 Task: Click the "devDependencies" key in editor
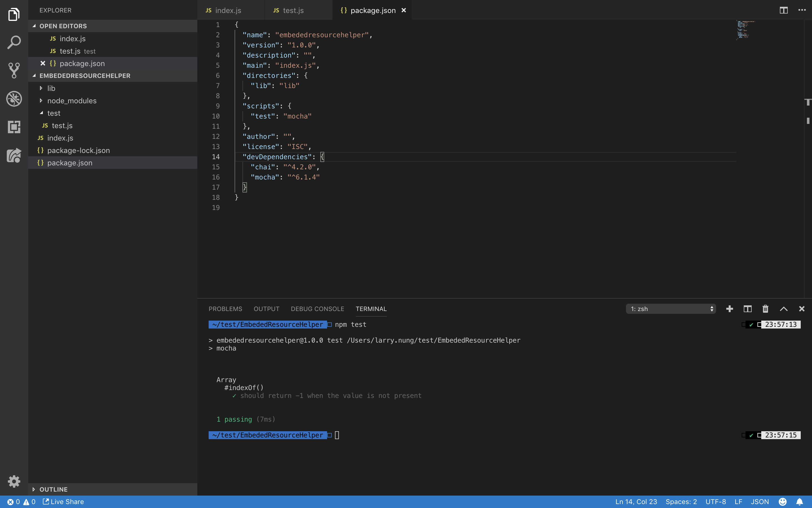tap(277, 157)
